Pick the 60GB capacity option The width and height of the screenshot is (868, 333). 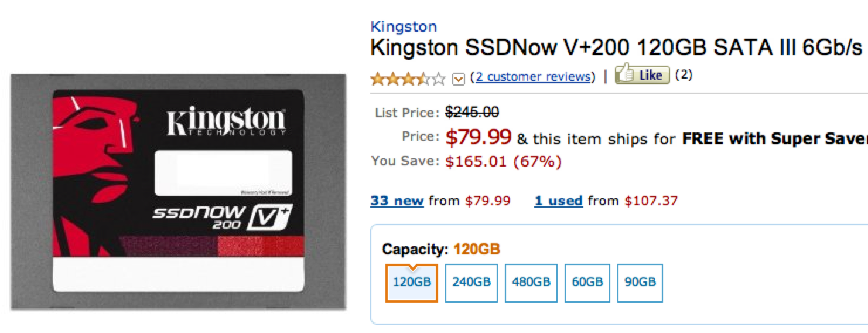pos(587,283)
